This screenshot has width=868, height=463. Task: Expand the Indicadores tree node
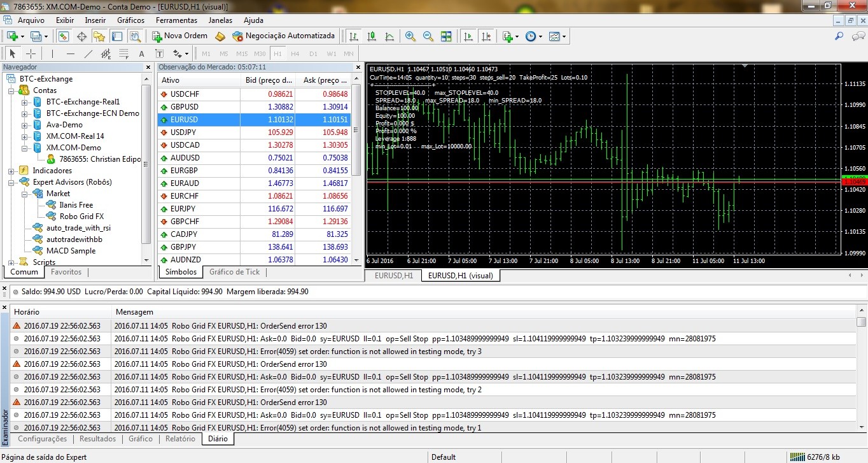[12, 171]
